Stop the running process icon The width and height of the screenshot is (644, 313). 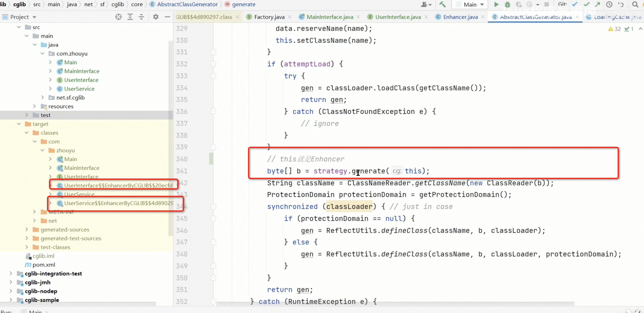[547, 4]
